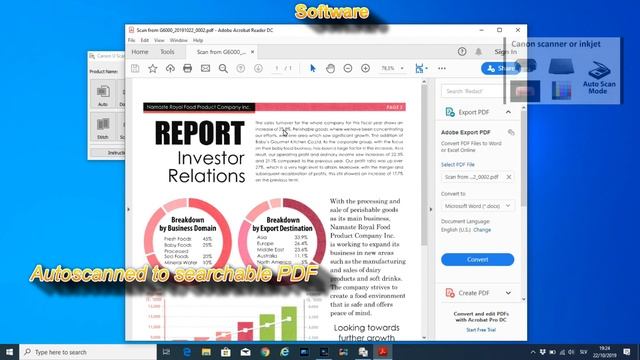Click the Create PDF panel icon
Image resolution: width=640 pixels, height=360 pixels.
tap(450, 293)
